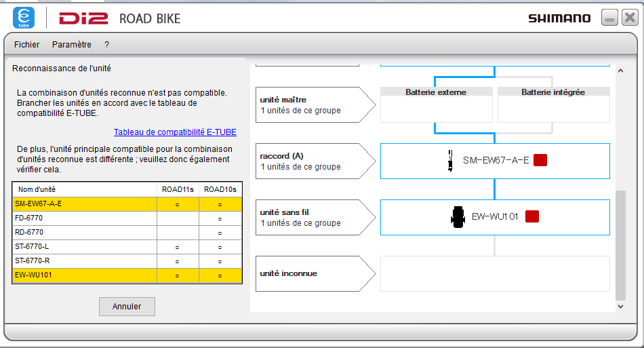644x348 pixels.
Task: Click the EW-WU101 wireless unit icon
Action: click(457, 216)
